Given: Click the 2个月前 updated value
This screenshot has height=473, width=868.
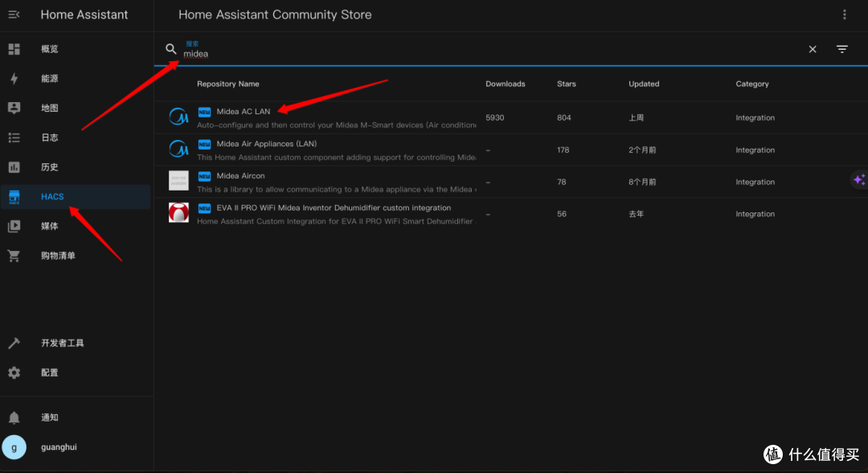Looking at the screenshot, I should click(642, 150).
